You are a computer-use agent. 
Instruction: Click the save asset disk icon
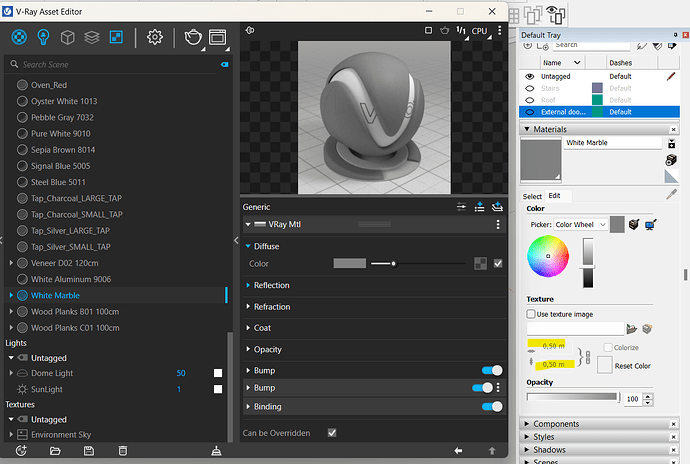(x=89, y=451)
